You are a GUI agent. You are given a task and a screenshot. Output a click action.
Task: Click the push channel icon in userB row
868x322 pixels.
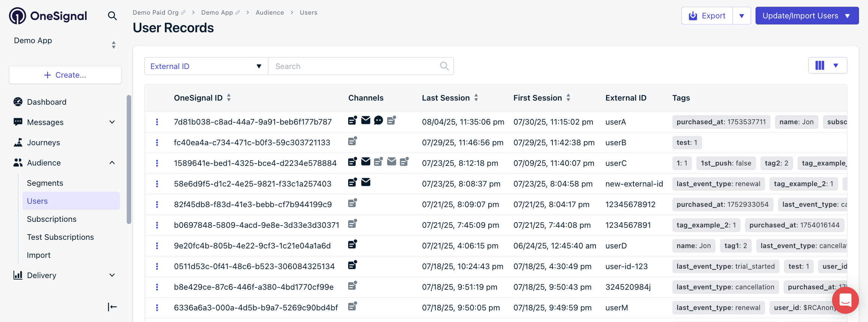(x=352, y=141)
